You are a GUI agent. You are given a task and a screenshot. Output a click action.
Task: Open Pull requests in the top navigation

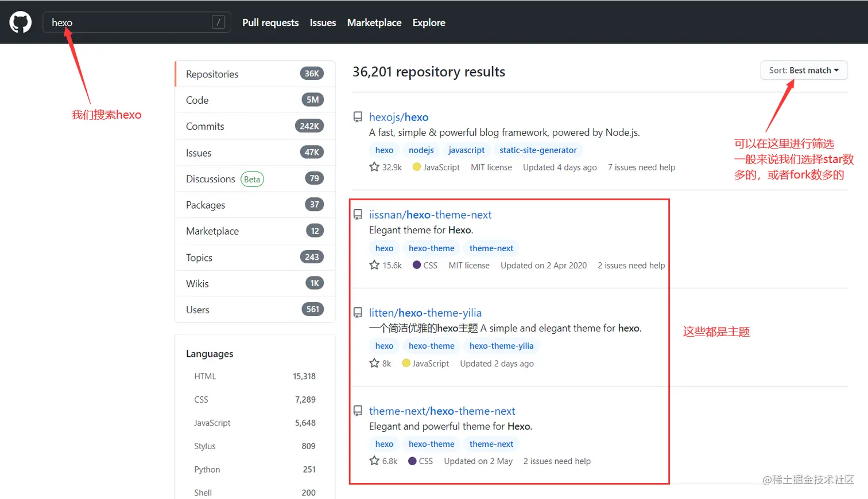click(270, 22)
